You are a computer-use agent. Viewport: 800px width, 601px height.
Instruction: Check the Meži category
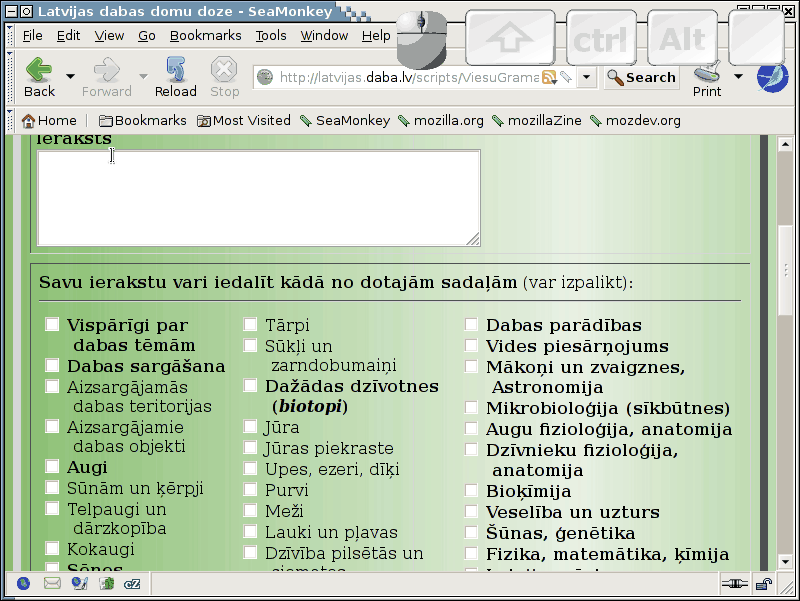(x=250, y=510)
